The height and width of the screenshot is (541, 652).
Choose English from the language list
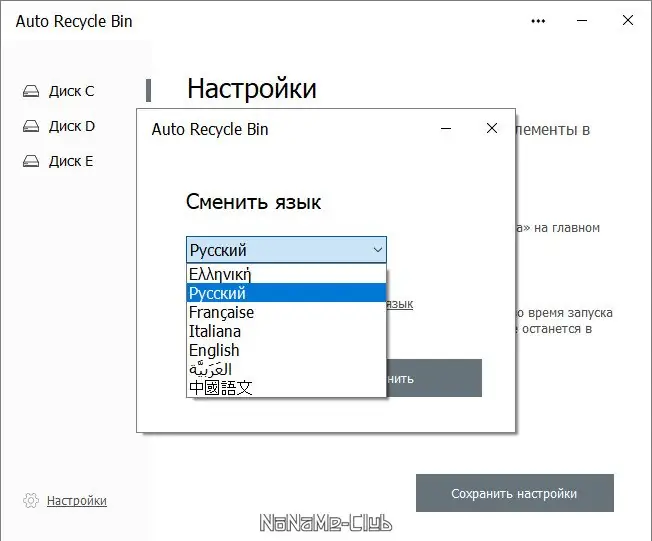pyautogui.click(x=286, y=350)
